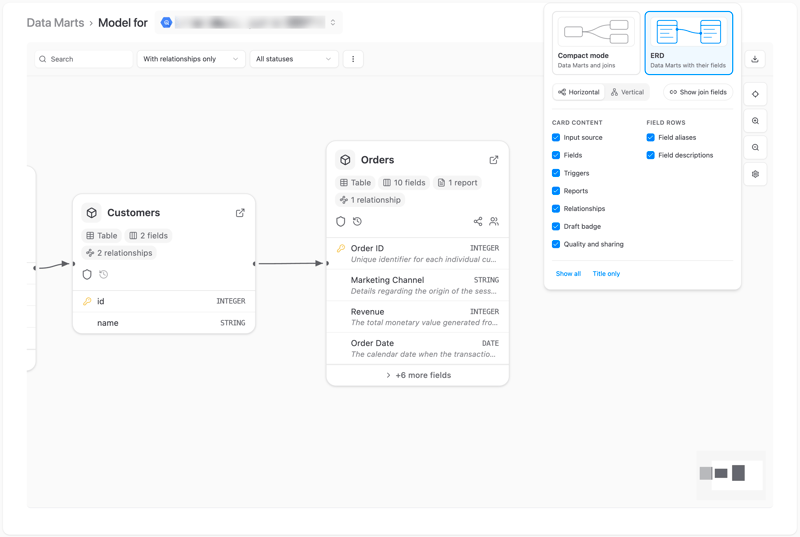
Task: Zoom in on the canvas
Action: click(755, 121)
